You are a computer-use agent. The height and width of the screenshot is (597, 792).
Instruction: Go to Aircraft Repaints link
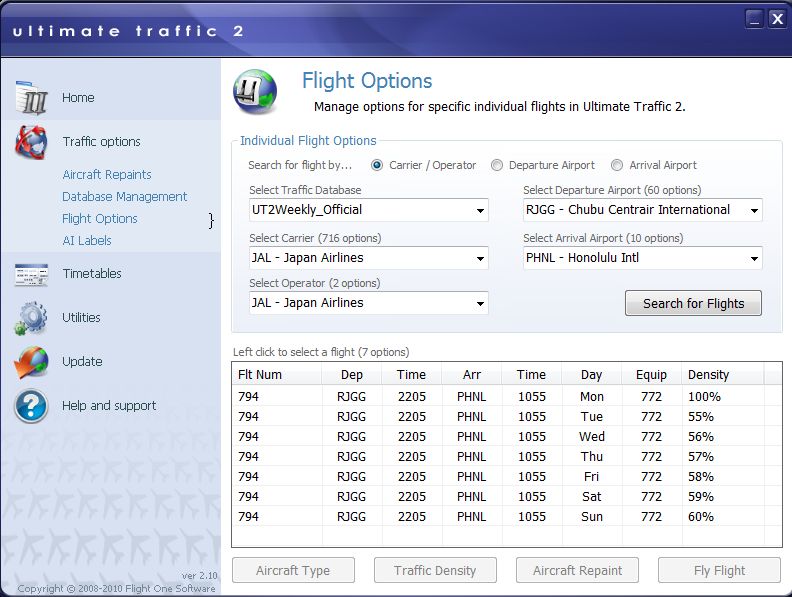point(107,174)
